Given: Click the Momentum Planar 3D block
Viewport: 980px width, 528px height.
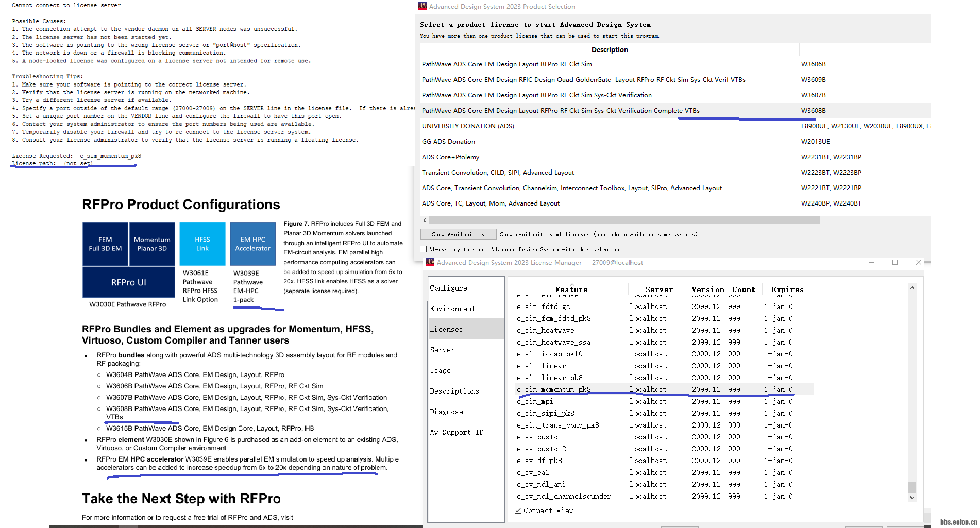Looking at the screenshot, I should point(152,244).
